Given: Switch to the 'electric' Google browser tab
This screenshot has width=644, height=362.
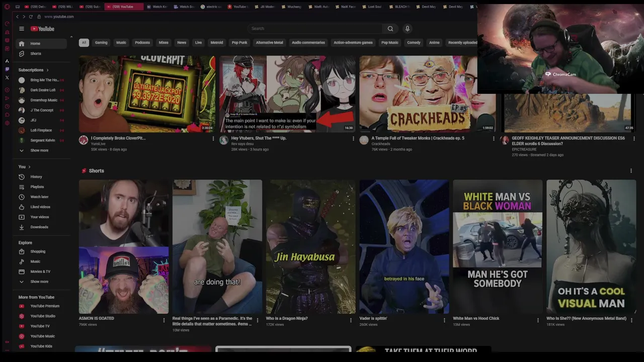Looking at the screenshot, I should (211, 7).
